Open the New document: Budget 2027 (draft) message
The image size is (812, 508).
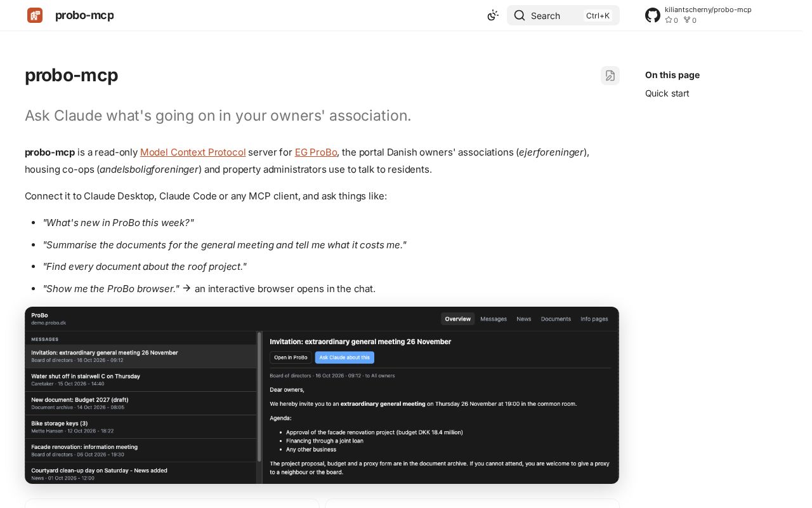point(141,403)
